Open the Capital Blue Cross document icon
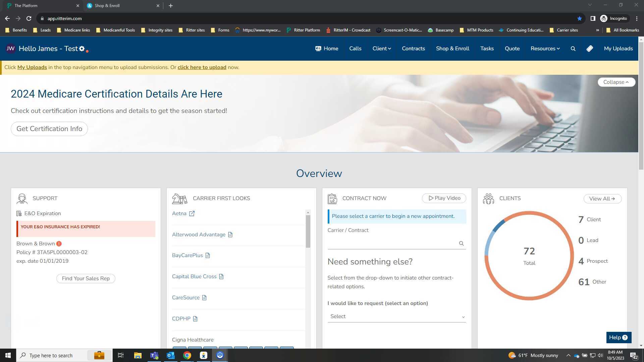 pyautogui.click(x=221, y=277)
